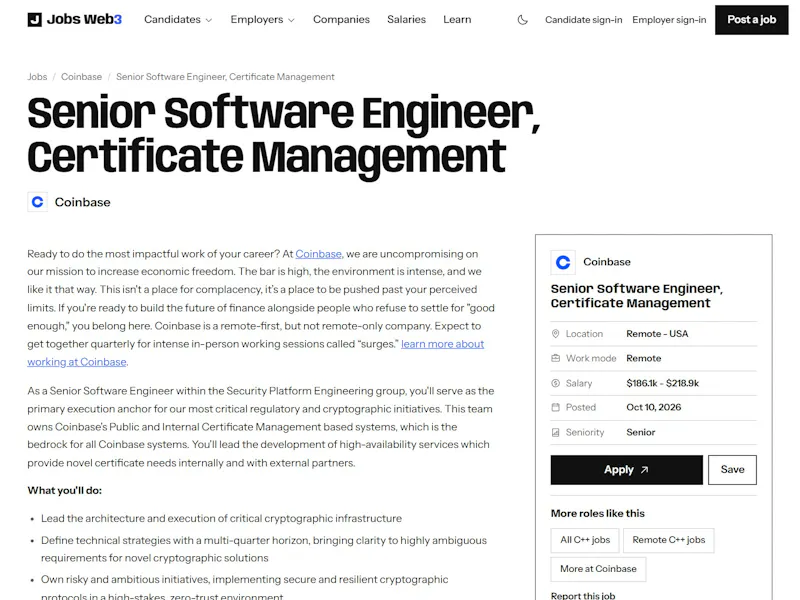800x600 pixels.
Task: Toggle dark mode moon icon
Action: [x=522, y=20]
